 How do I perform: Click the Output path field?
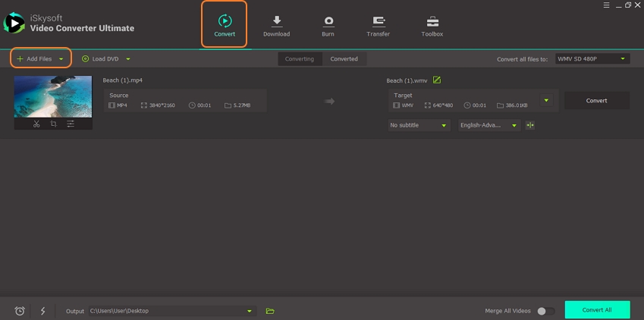(167, 311)
